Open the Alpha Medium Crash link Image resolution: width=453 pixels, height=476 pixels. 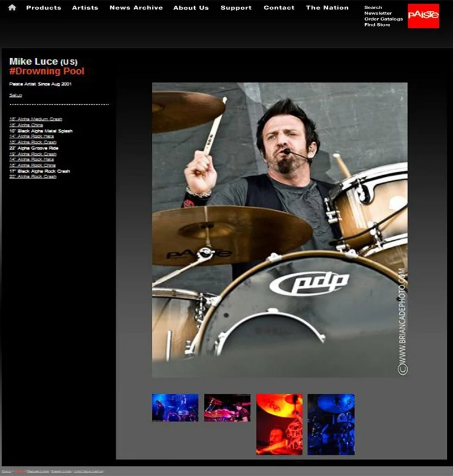(36, 119)
